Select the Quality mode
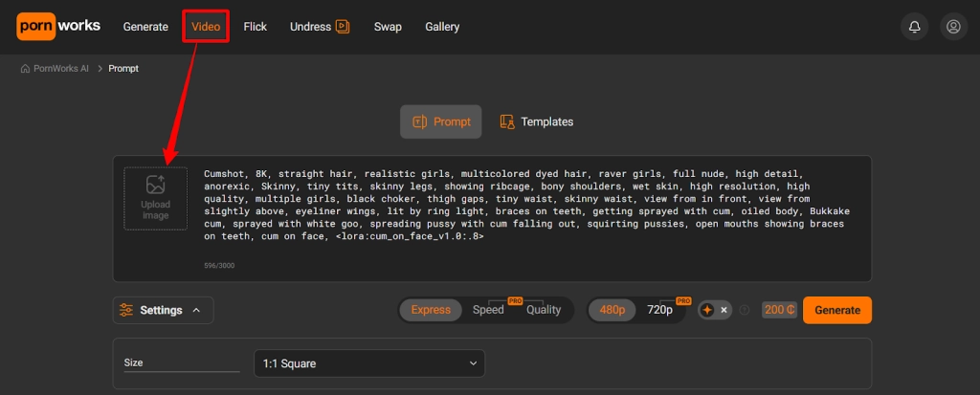The height and width of the screenshot is (395, 980). (544, 310)
